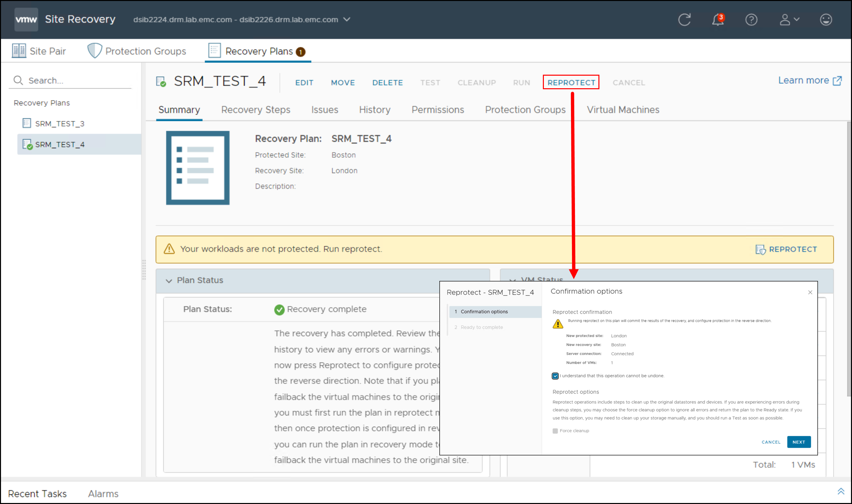Click the vmw logo icon
Screen dimensions: 852x504
[26, 19]
